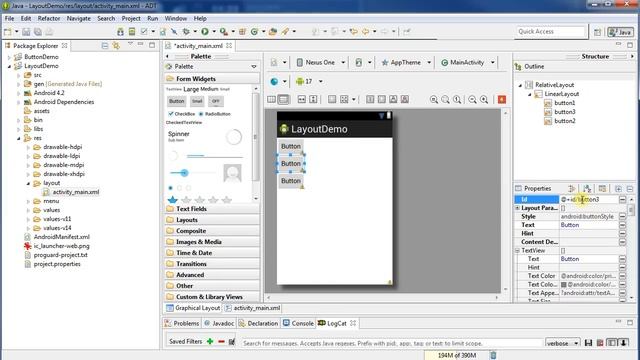Click the red lint warnings icon
The image size is (640, 360).
pos(502,100)
